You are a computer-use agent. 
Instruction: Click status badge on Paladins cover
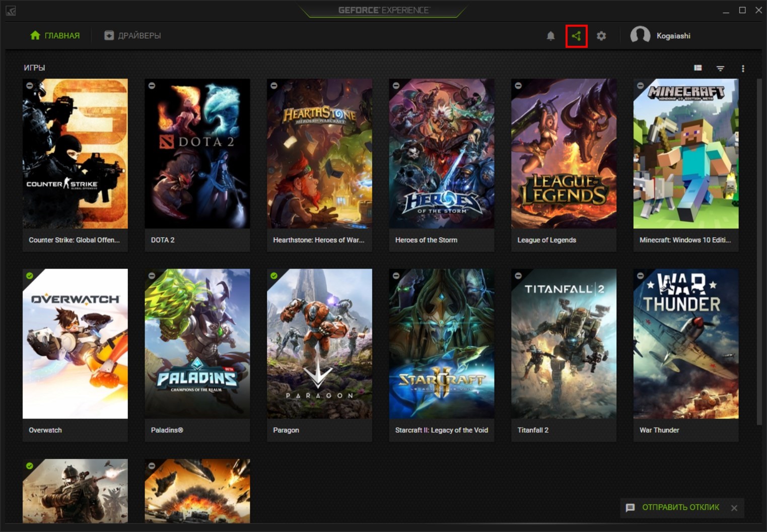pyautogui.click(x=152, y=276)
